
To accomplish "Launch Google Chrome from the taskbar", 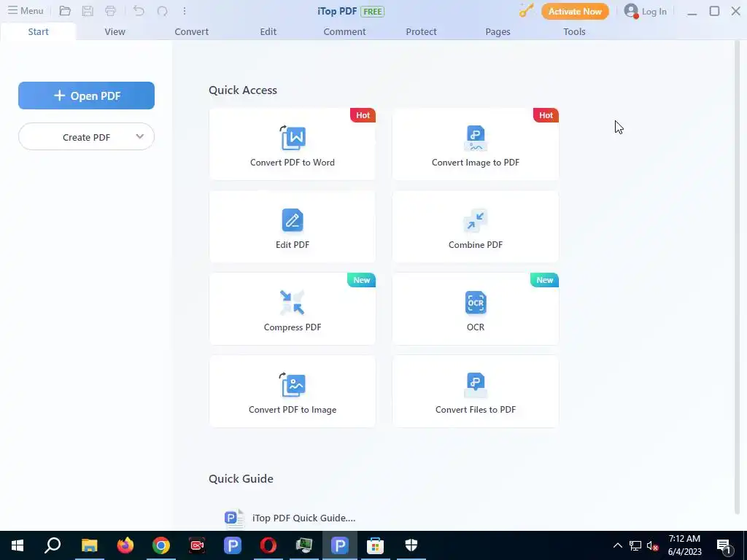I will click(x=161, y=545).
